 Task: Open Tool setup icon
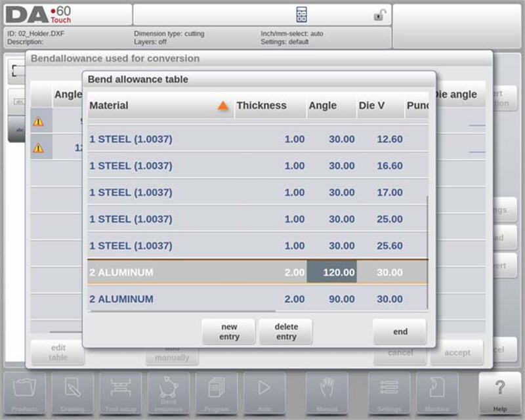click(120, 394)
